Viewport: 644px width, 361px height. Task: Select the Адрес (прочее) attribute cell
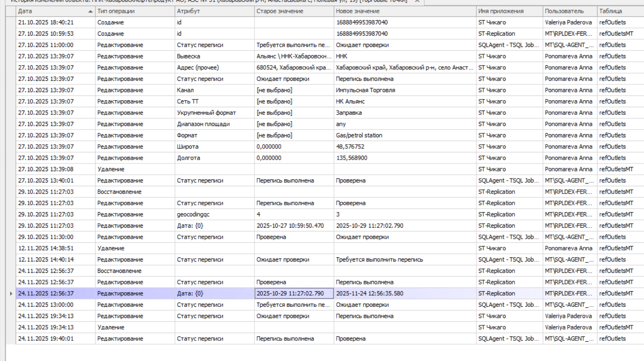coord(215,68)
